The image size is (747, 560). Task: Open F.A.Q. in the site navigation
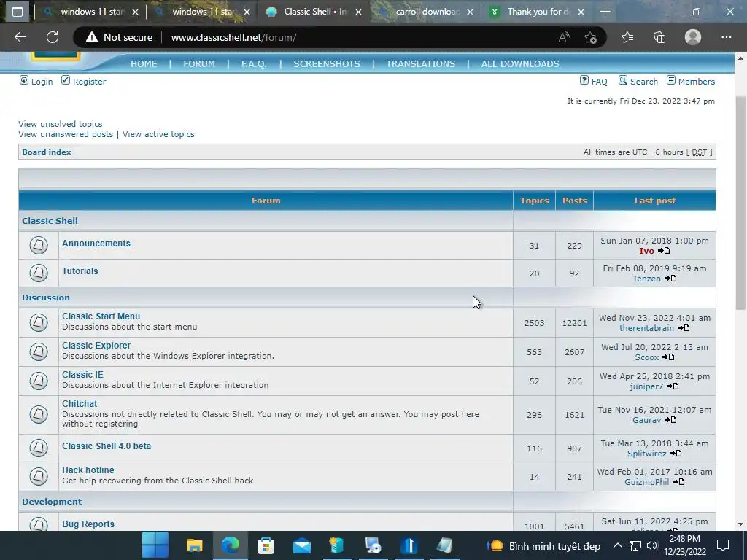coord(254,64)
